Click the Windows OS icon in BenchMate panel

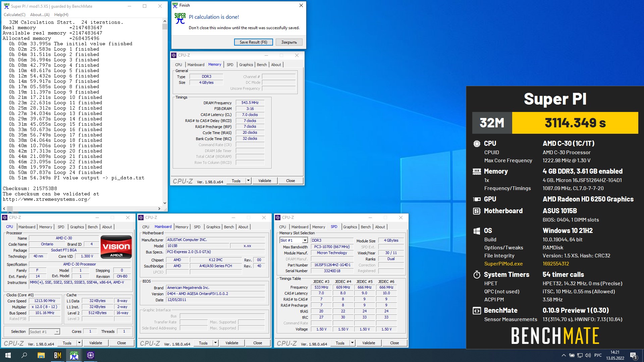tap(477, 231)
